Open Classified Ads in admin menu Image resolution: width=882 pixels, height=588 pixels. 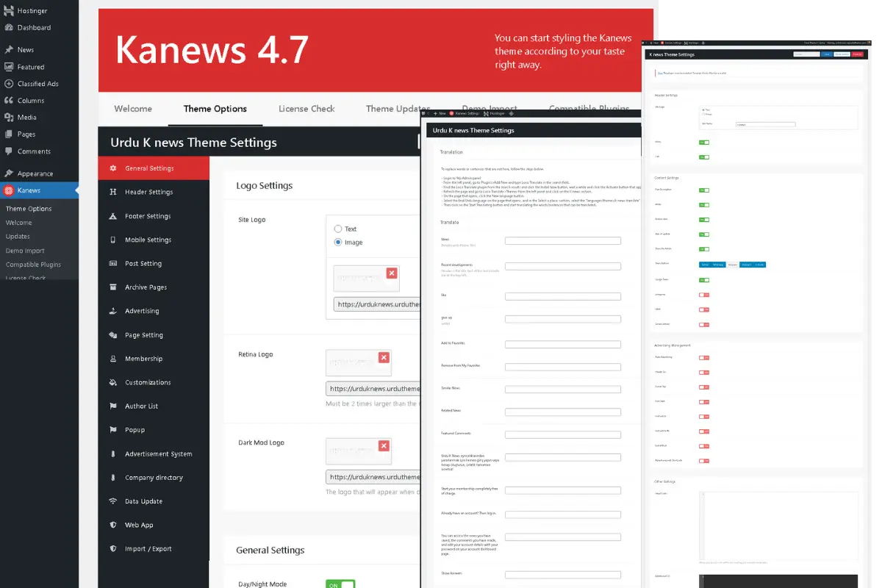[37, 84]
